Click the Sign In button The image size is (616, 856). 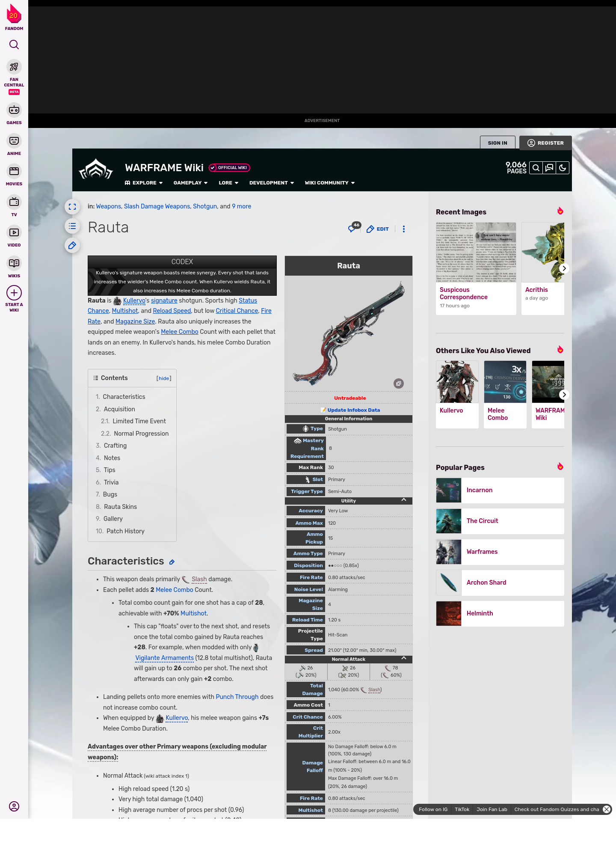[498, 143]
